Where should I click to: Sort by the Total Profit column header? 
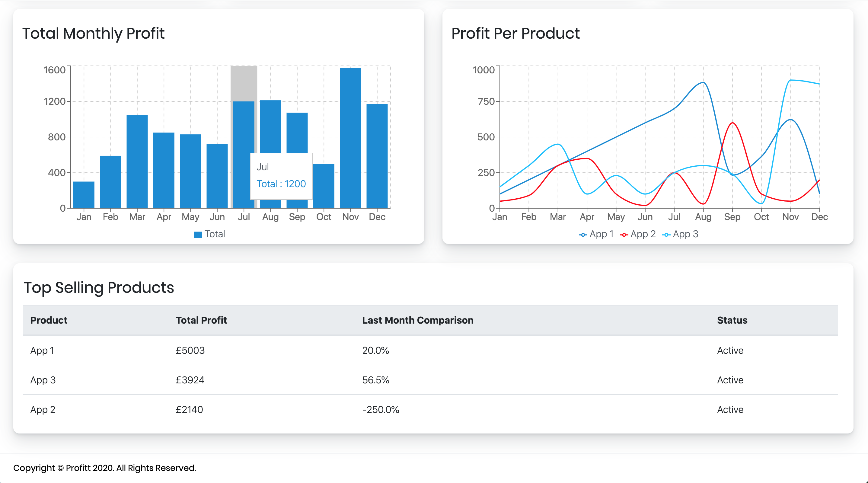tap(201, 320)
